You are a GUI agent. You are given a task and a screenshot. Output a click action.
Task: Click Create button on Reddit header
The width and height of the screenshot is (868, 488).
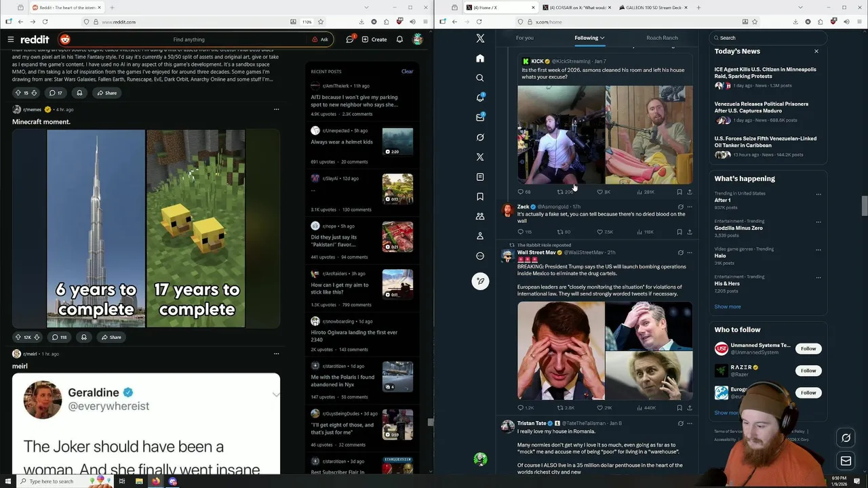click(374, 39)
